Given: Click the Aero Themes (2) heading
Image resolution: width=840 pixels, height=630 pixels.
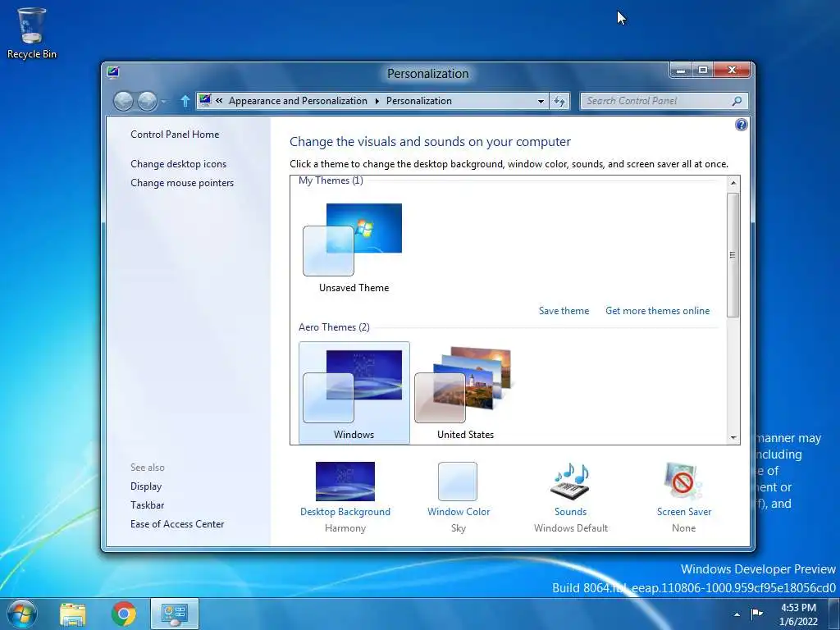Looking at the screenshot, I should 334,327.
